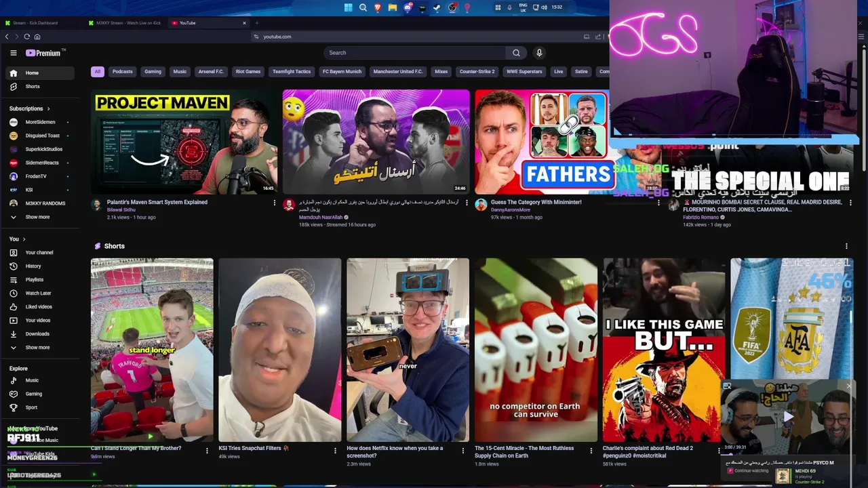Open Sport under Explore
868x488 pixels.
[41, 407]
